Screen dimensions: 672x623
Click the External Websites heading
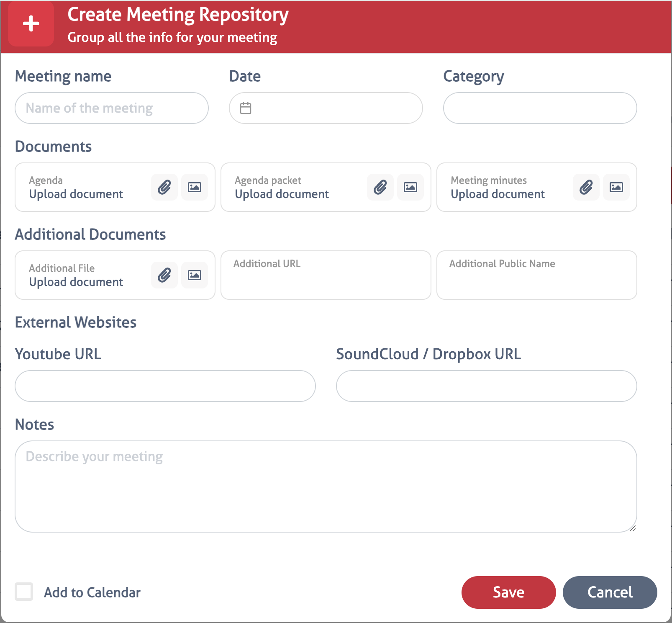76,322
